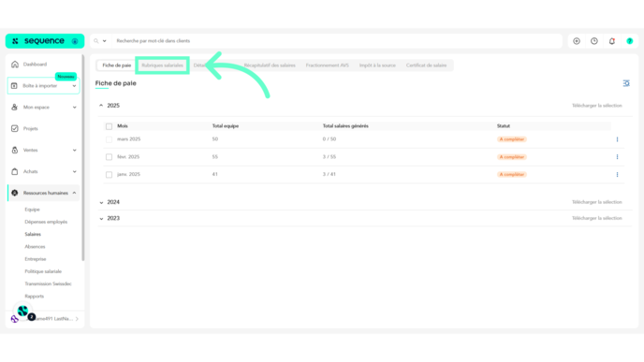Click the Projets checkmark icon

coord(15,128)
